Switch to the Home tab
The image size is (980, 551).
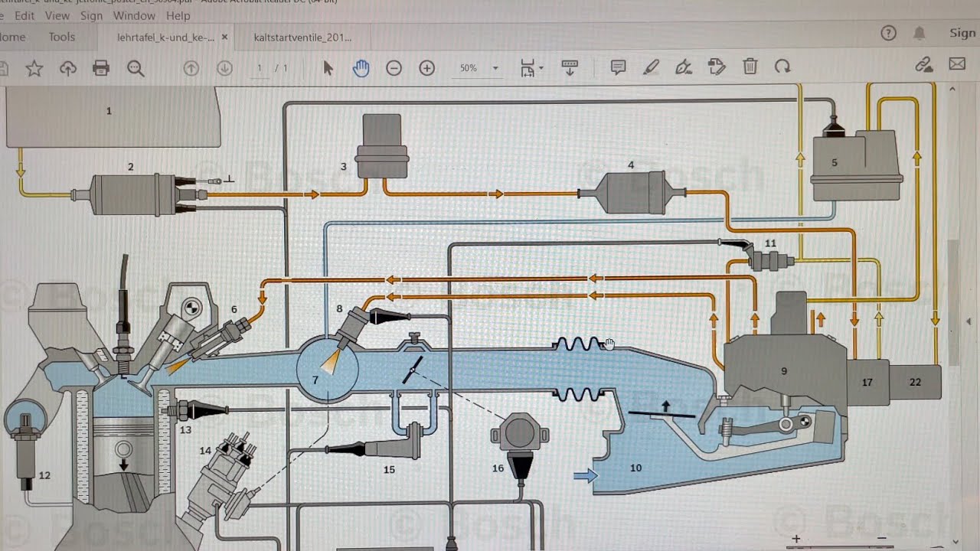click(12, 37)
